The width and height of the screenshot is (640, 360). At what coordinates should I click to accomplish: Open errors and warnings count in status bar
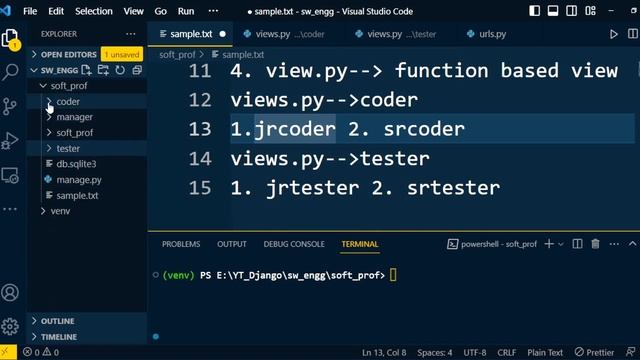click(41, 352)
